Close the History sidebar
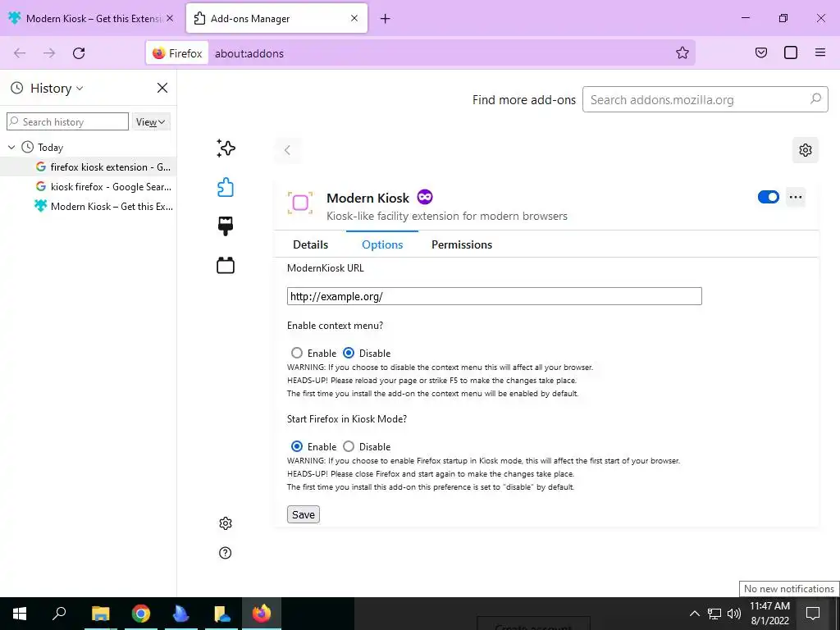Image resolution: width=840 pixels, height=630 pixels. tap(162, 88)
